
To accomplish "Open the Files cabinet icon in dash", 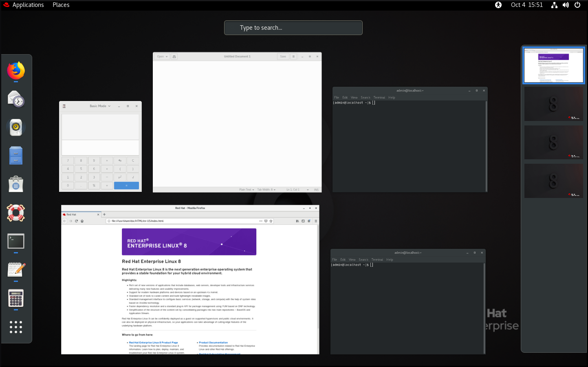I will (16, 156).
